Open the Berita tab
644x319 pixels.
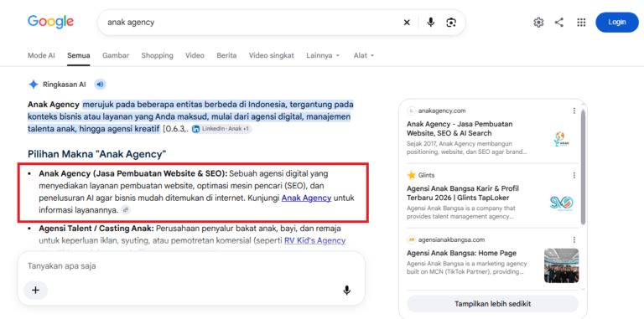click(x=226, y=55)
